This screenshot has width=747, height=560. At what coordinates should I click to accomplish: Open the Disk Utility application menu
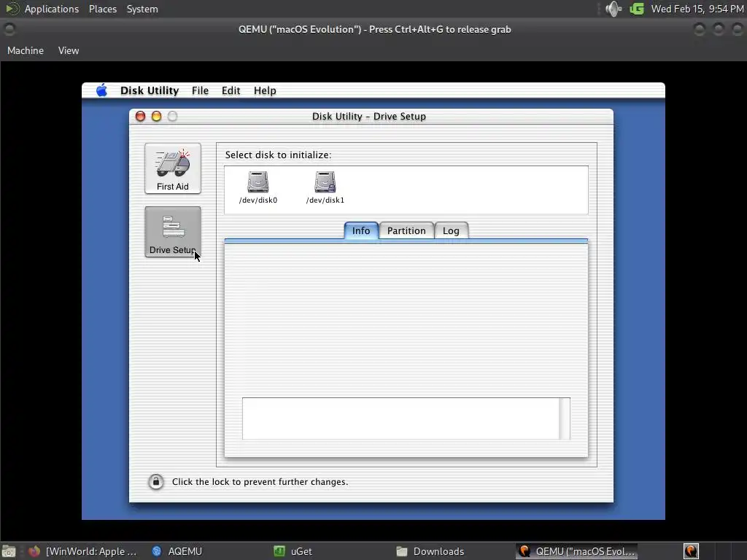[x=149, y=90]
